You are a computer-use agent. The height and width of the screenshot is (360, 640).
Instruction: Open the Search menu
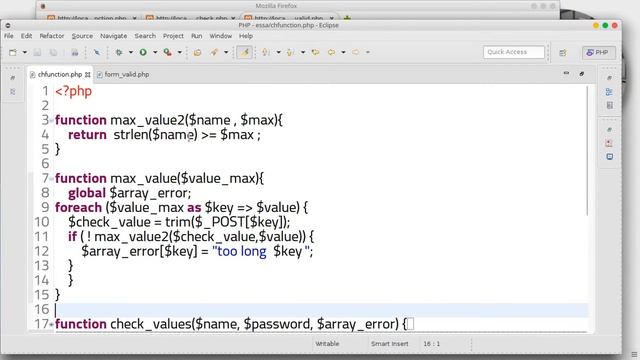click(145, 36)
